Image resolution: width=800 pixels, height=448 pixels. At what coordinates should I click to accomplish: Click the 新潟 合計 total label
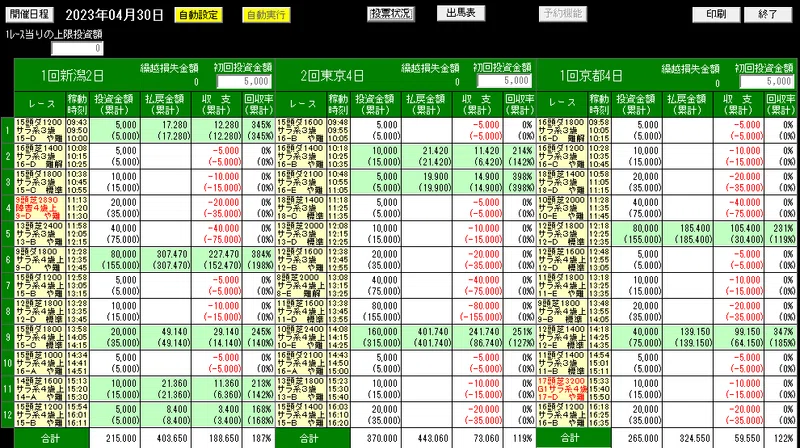51,438
